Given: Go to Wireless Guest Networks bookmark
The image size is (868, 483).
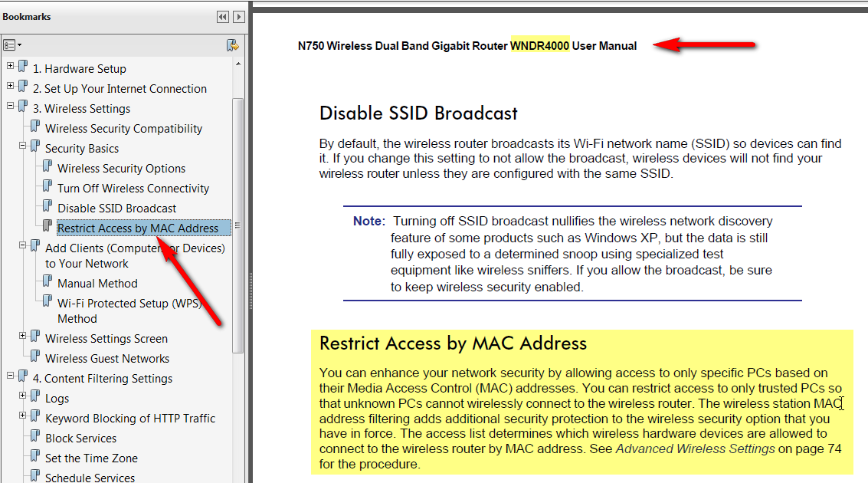Looking at the screenshot, I should 107,358.
